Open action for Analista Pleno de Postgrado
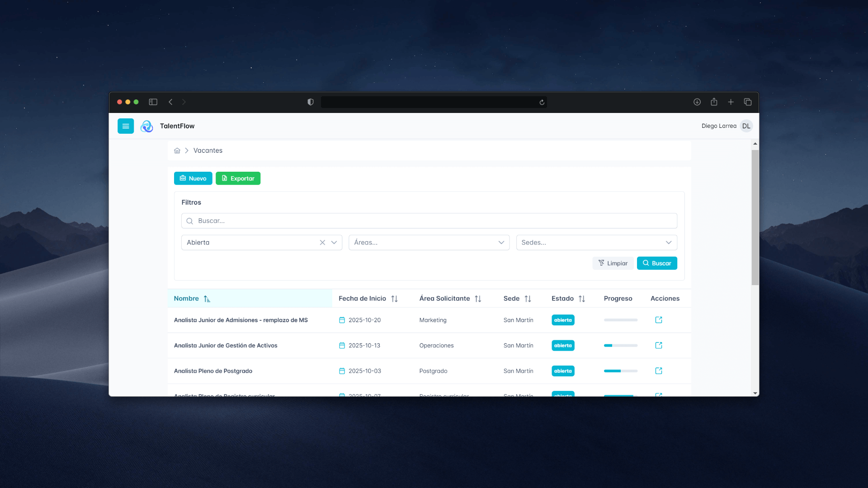This screenshot has height=488, width=868. point(659,371)
